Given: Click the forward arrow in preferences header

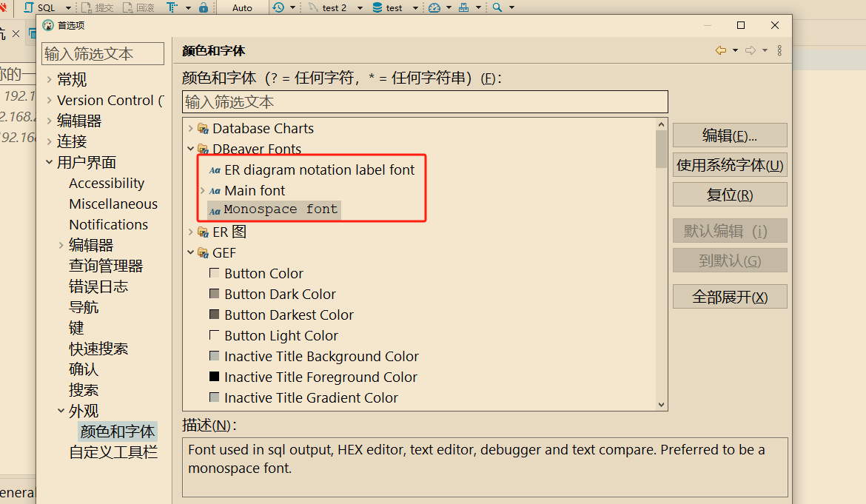Looking at the screenshot, I should pyautogui.click(x=750, y=50).
